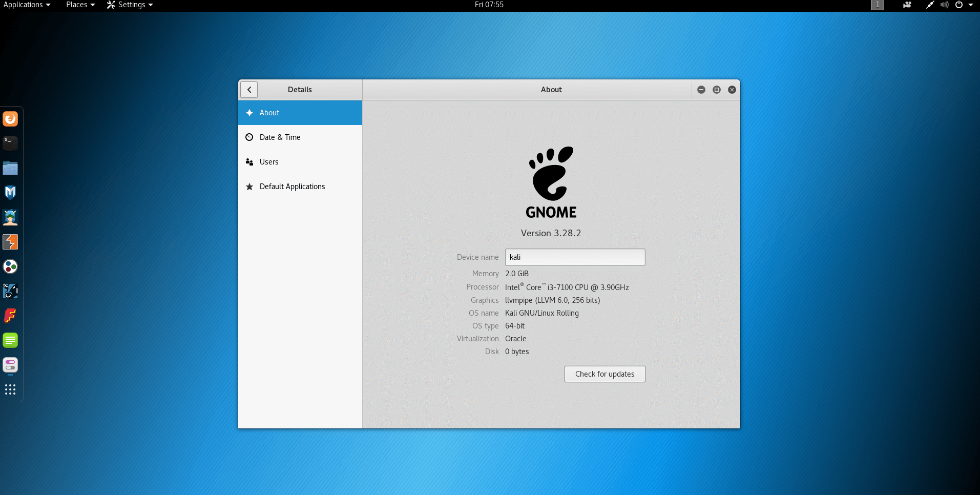Click the processor value 'i3-7100 CPU @ 3.90GHz'
This screenshot has height=495, width=980.
coord(588,287)
